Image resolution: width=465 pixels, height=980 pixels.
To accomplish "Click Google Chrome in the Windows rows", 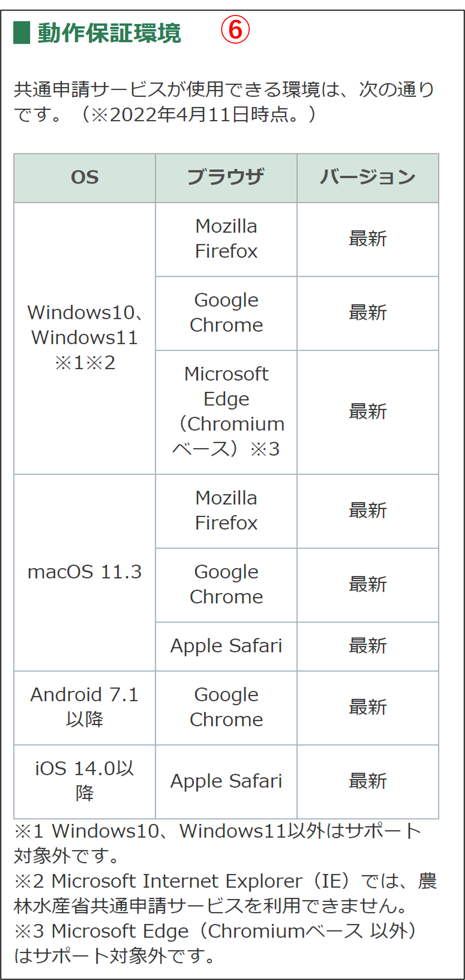I will (x=226, y=313).
